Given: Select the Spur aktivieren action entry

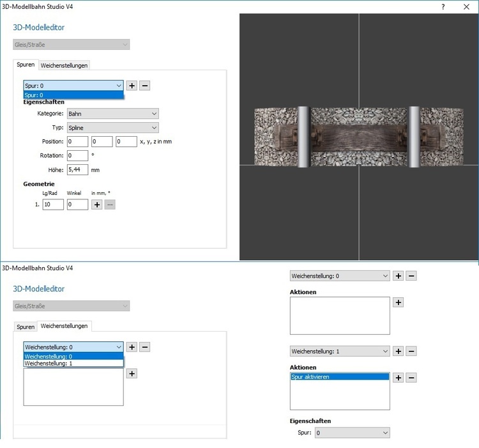Looking at the screenshot, I should click(340, 377).
